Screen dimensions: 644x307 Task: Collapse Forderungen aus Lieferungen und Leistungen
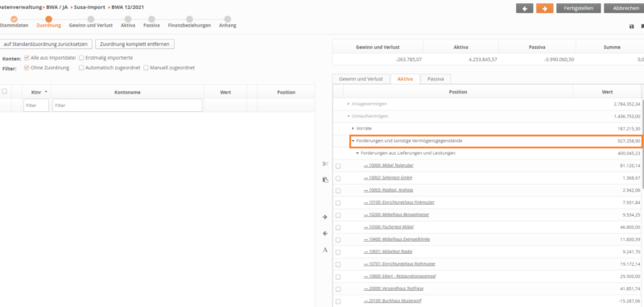[357, 153]
